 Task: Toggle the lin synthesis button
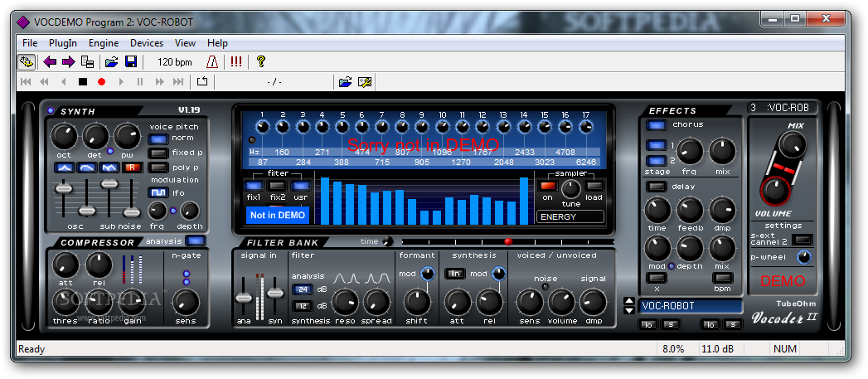click(455, 274)
